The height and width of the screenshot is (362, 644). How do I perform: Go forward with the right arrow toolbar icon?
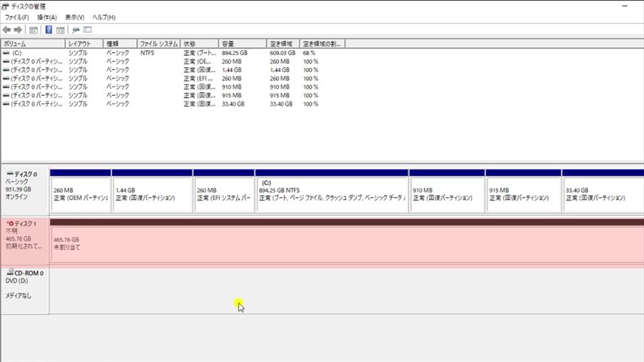17,30
